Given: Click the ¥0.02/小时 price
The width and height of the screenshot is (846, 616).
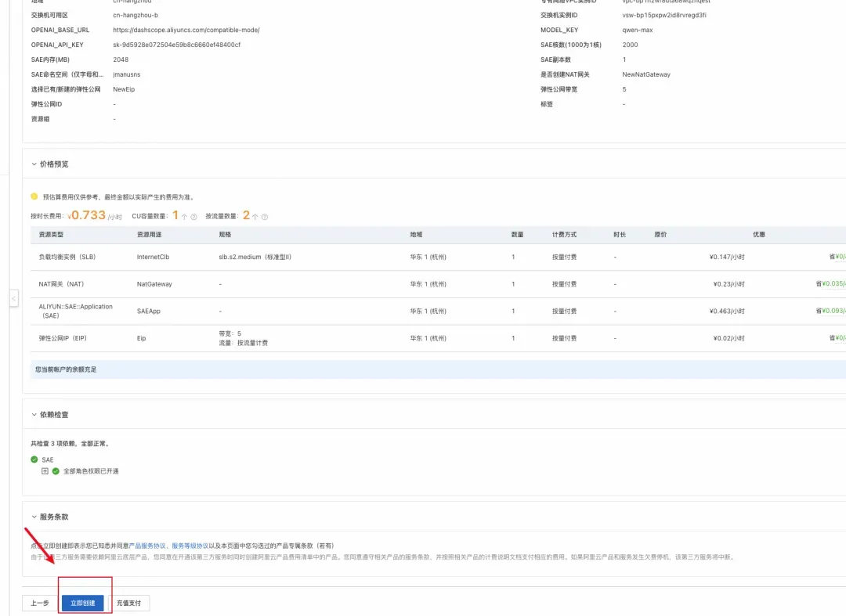Looking at the screenshot, I should click(729, 338).
